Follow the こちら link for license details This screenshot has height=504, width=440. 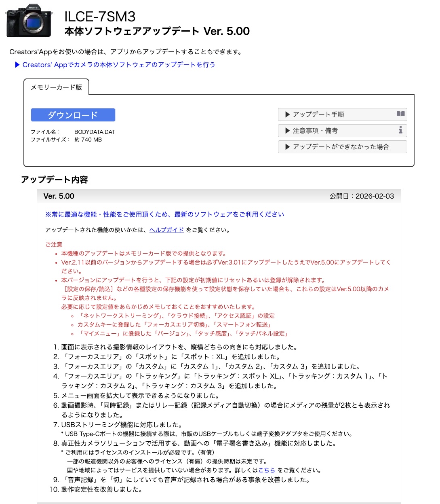tap(267, 470)
